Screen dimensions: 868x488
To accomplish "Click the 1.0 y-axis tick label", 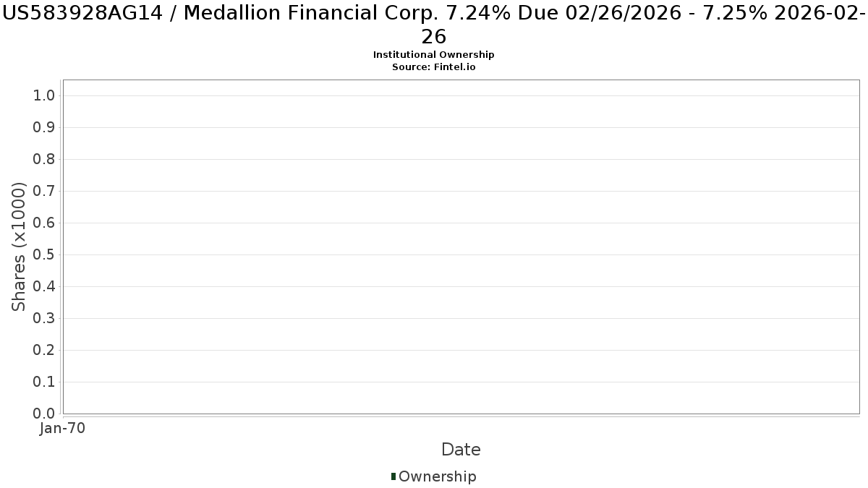I will coord(45,95).
